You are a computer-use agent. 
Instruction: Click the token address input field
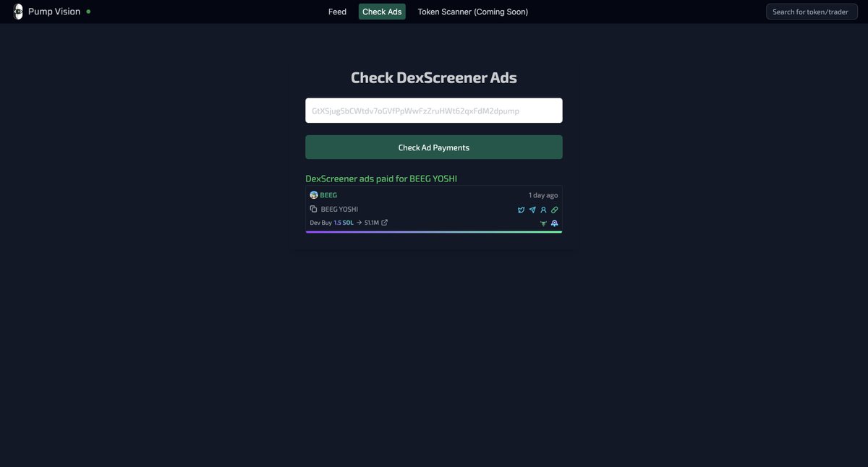pos(434,111)
